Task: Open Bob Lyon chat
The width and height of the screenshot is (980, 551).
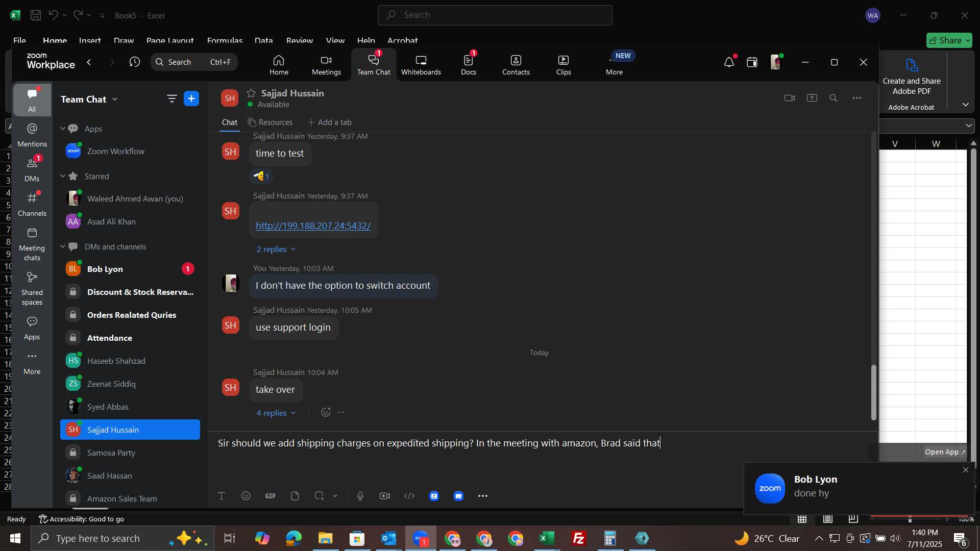Action: click(130, 269)
